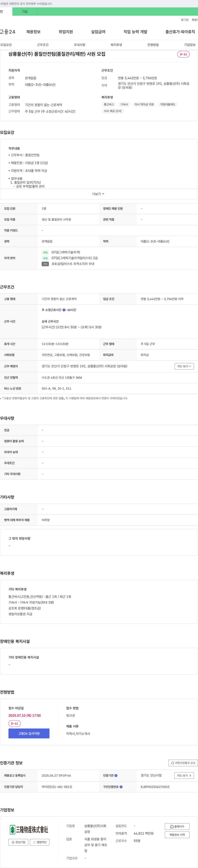Screen dimensions: 198x868
Task: Open the 직업 능력 개발 menu
Action: click(135, 32)
